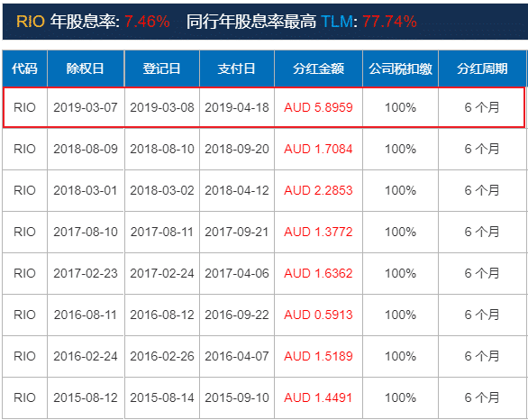The width and height of the screenshot is (528, 420).
Task: Select record date cell 2016-08-12
Action: point(162,315)
